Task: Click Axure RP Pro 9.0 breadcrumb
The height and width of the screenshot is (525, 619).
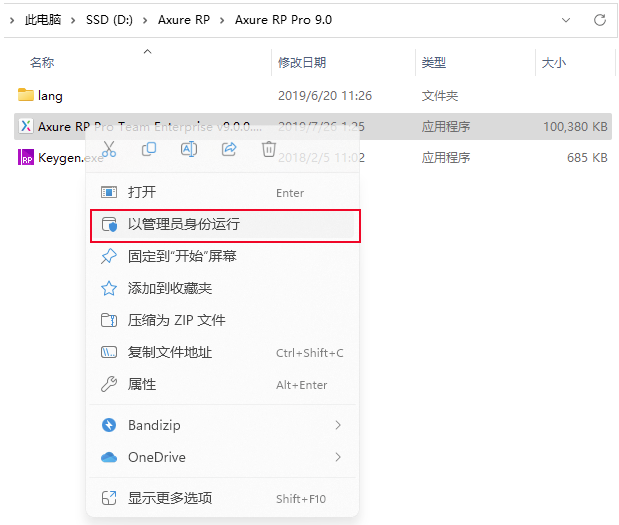Action: pos(283,20)
